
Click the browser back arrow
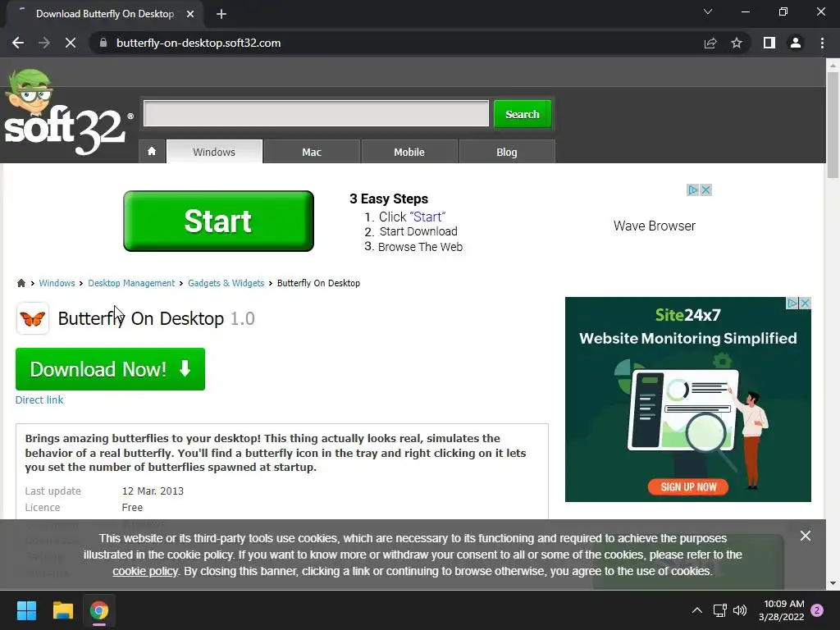click(x=18, y=43)
